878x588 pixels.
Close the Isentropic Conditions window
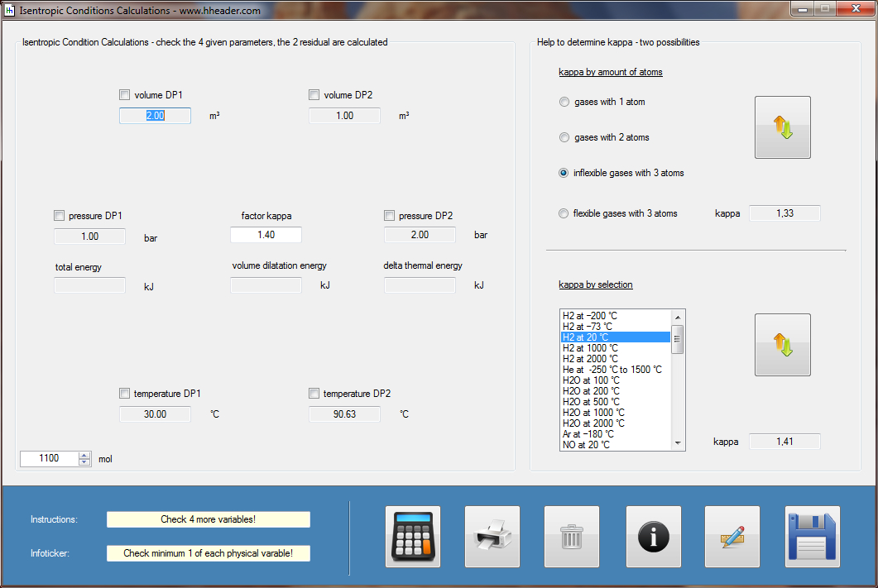tap(856, 9)
